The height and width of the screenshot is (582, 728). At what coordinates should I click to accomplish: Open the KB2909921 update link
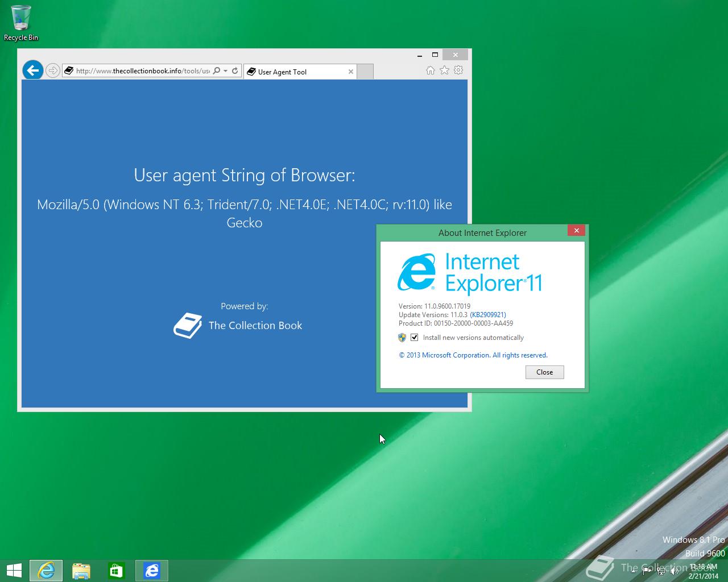[488, 315]
